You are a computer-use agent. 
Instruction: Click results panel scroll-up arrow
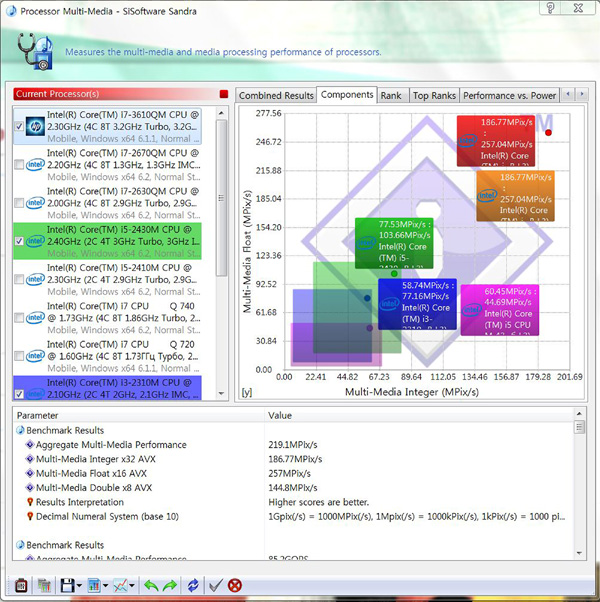[579, 413]
